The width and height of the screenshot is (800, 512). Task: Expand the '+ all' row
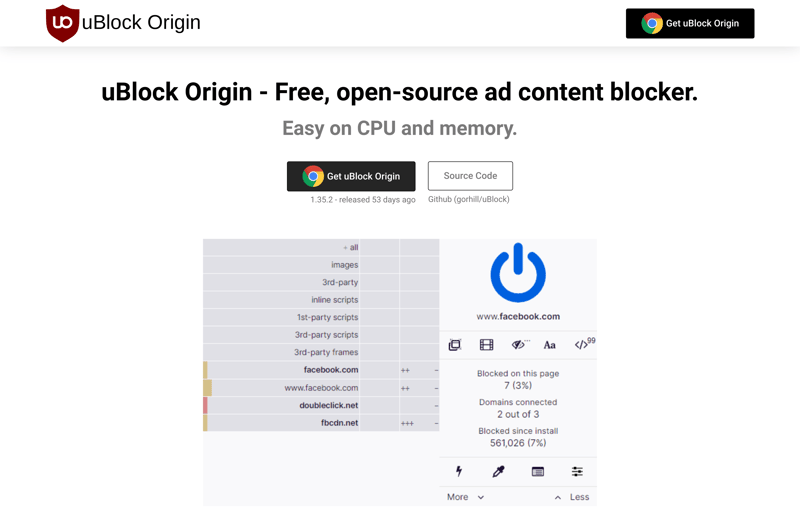(x=321, y=247)
